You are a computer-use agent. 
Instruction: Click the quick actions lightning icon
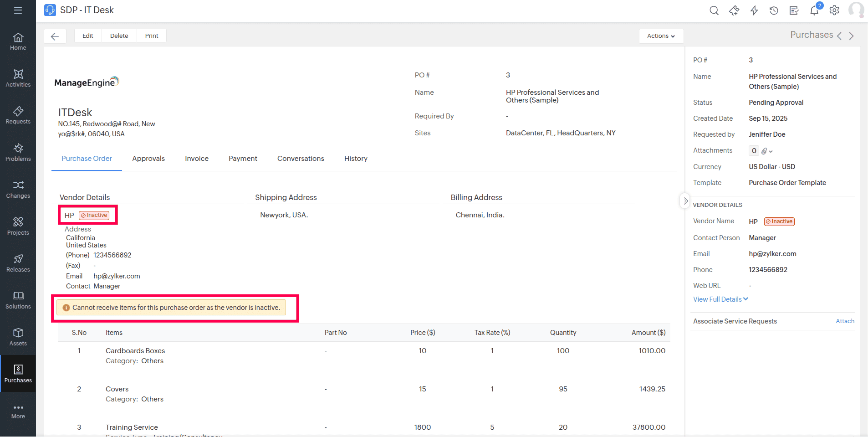[x=754, y=10]
